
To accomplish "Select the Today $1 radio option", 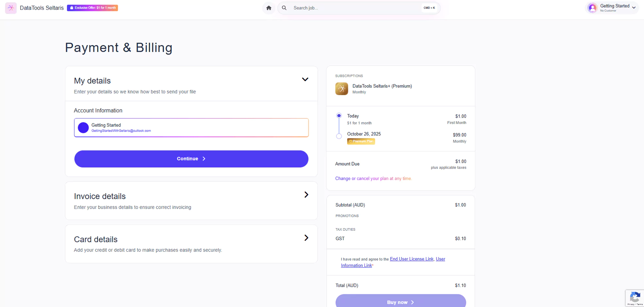I will pyautogui.click(x=339, y=116).
